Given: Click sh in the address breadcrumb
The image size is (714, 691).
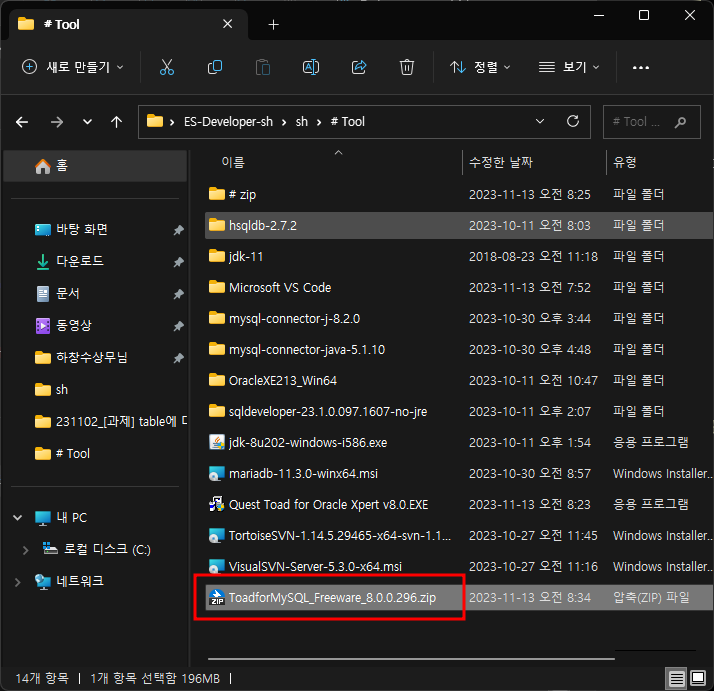Looking at the screenshot, I should click(301, 122).
